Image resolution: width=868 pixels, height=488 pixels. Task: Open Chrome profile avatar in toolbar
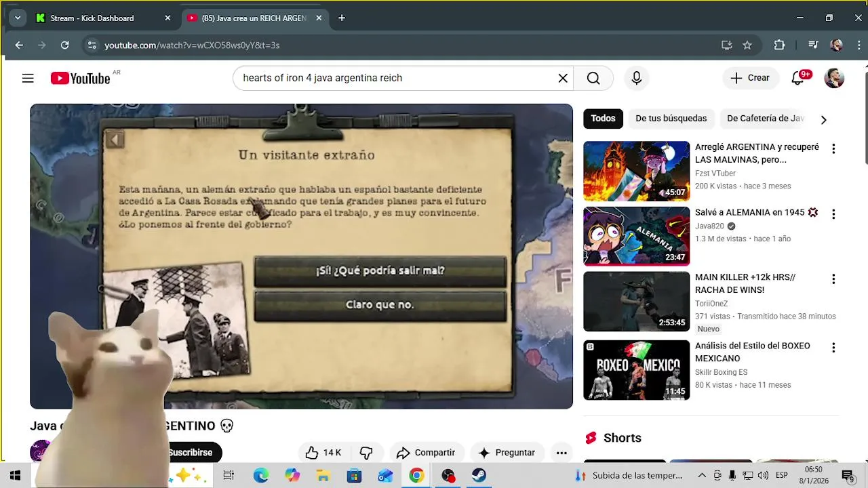click(x=836, y=45)
